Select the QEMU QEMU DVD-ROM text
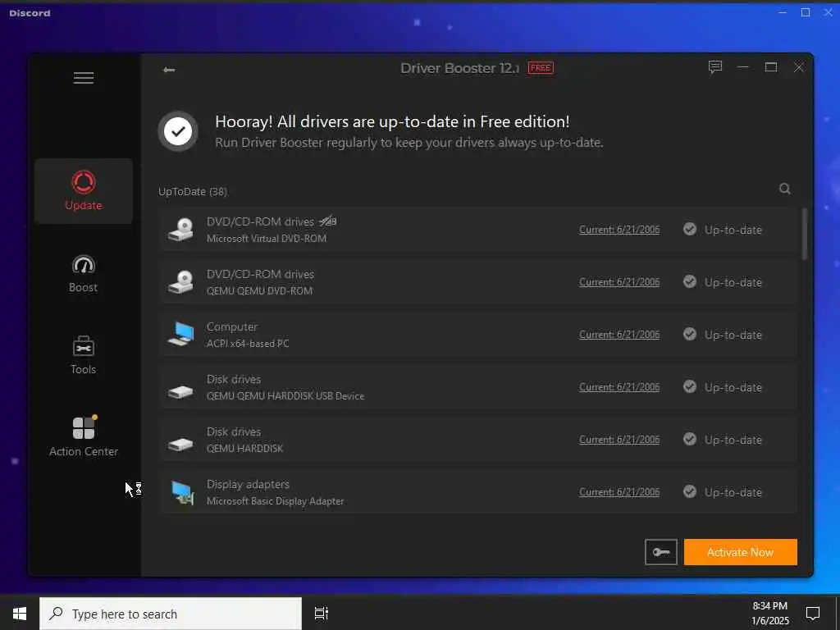The image size is (840, 630). (260, 291)
